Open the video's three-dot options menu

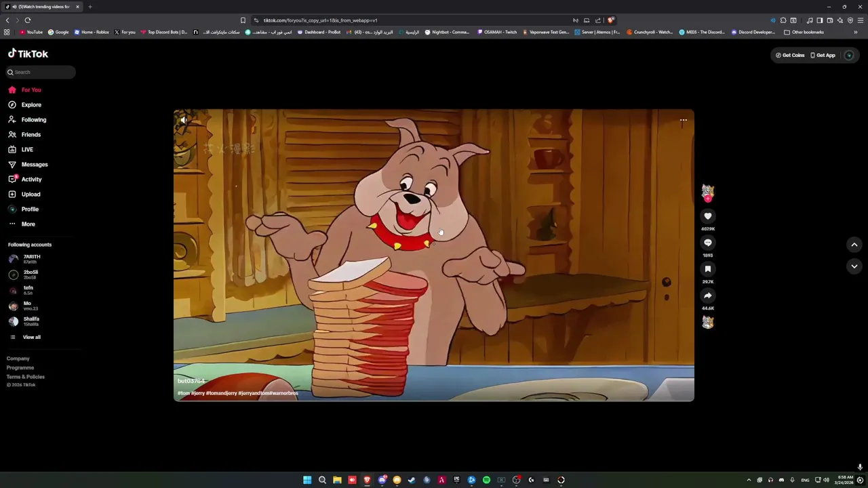click(683, 120)
